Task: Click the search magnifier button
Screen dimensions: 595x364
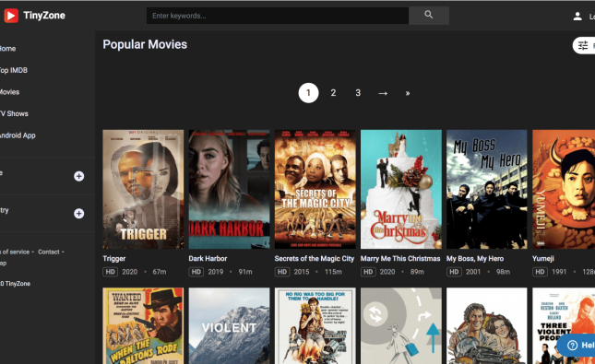Action: coord(429,16)
